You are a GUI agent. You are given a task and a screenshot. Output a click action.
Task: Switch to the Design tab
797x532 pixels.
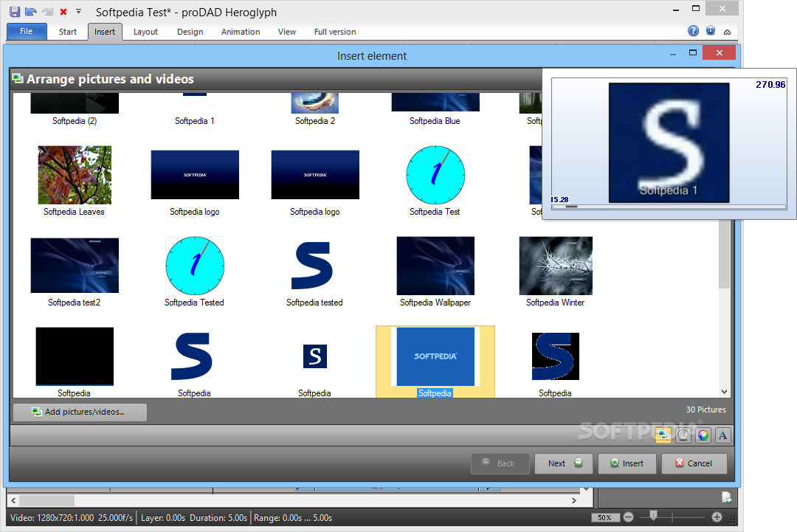pyautogui.click(x=190, y=32)
